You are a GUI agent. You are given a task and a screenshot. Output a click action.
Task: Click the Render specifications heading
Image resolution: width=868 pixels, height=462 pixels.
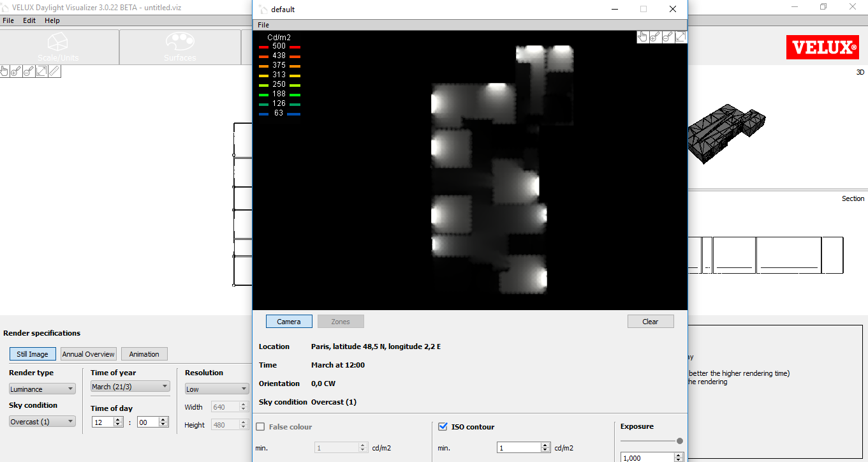(41, 333)
